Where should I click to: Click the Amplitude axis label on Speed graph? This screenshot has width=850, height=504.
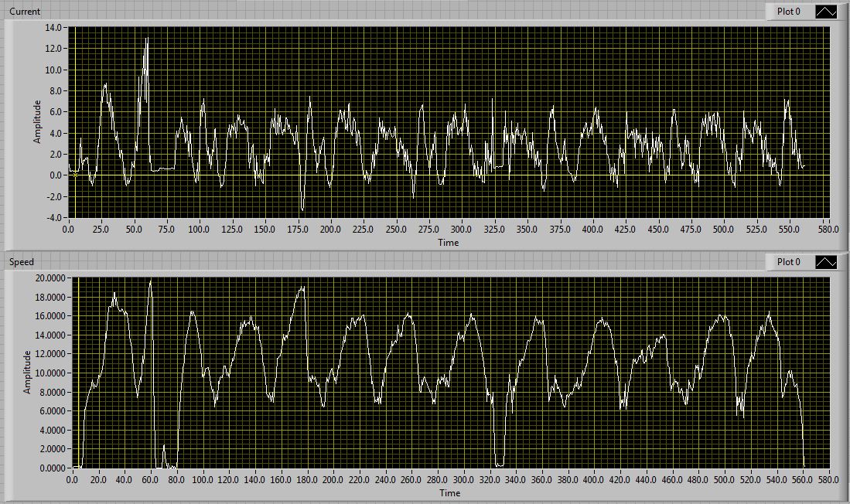click(28, 373)
